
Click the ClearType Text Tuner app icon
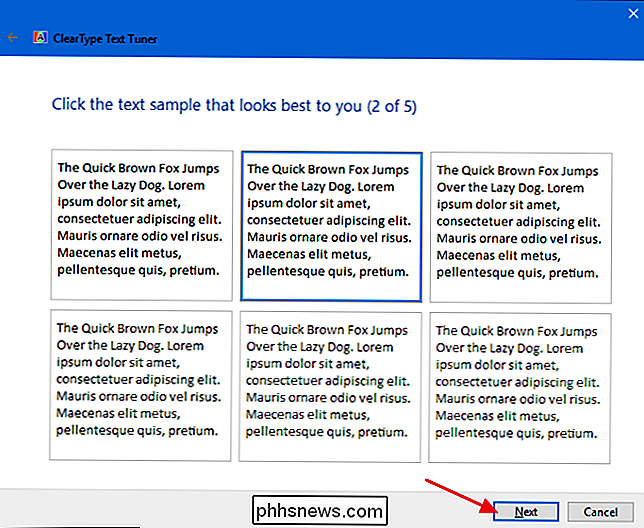click(40, 38)
